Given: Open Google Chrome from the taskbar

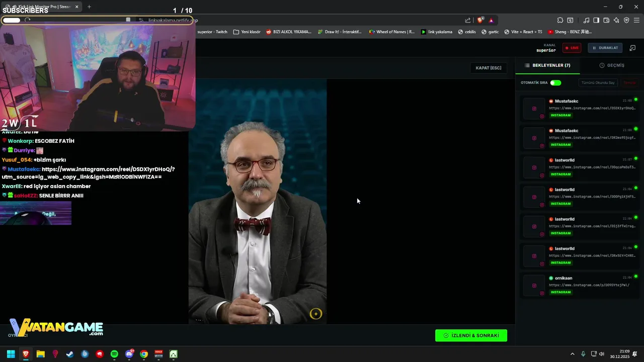Looking at the screenshot, I should coord(144,354).
